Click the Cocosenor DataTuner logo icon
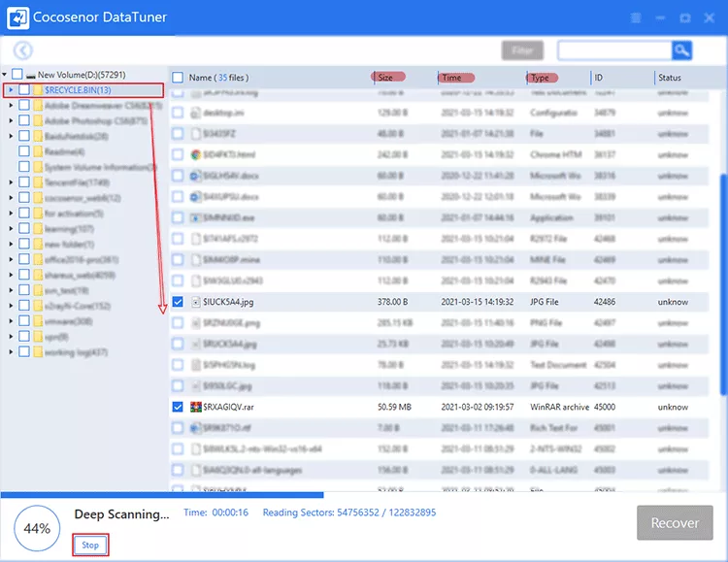This screenshot has width=728, height=562. tap(17, 17)
